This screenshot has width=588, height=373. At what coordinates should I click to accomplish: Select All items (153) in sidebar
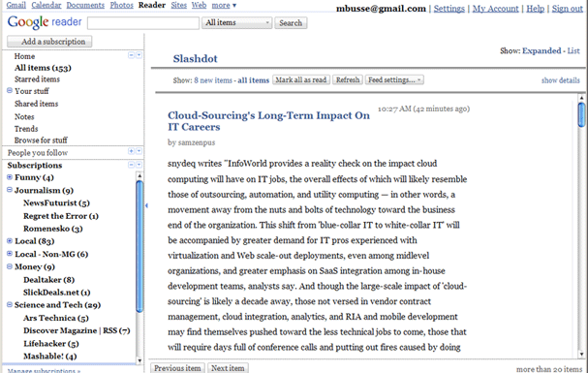43,68
